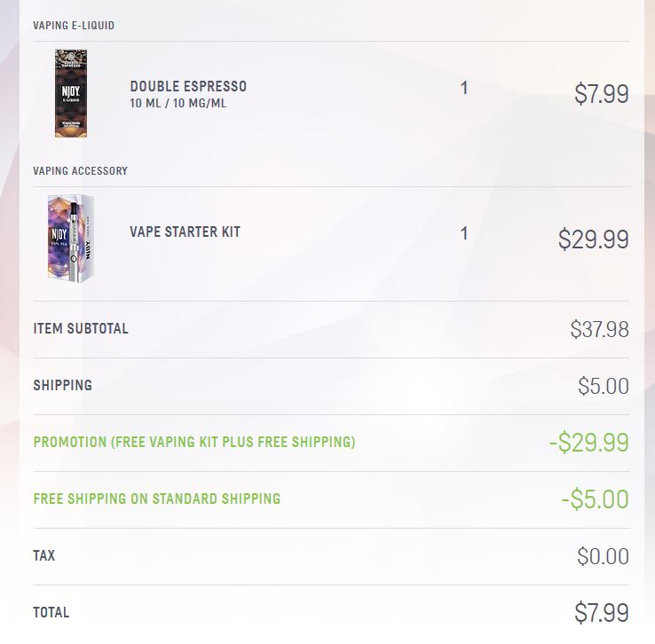Click the Free Shipping on Standard Shipping label
Viewport: 655px width, 644px height.
pyautogui.click(x=157, y=499)
